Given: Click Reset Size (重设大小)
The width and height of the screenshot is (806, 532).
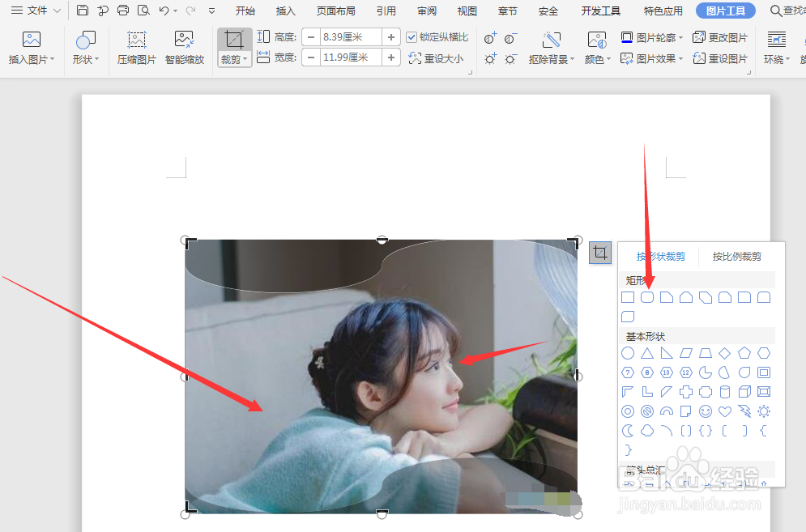Looking at the screenshot, I should [x=437, y=58].
